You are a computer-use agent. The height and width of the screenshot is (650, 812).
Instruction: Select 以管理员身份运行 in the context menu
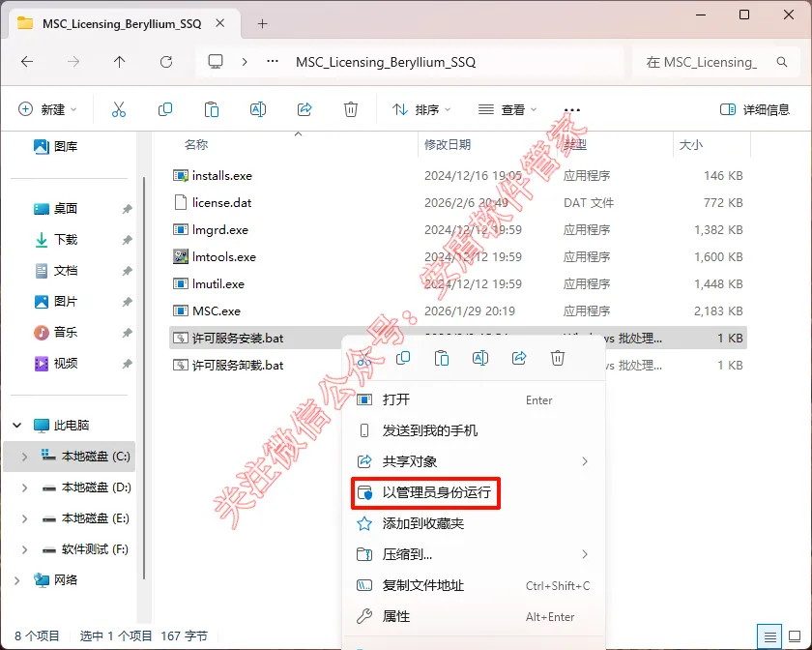coord(474,492)
